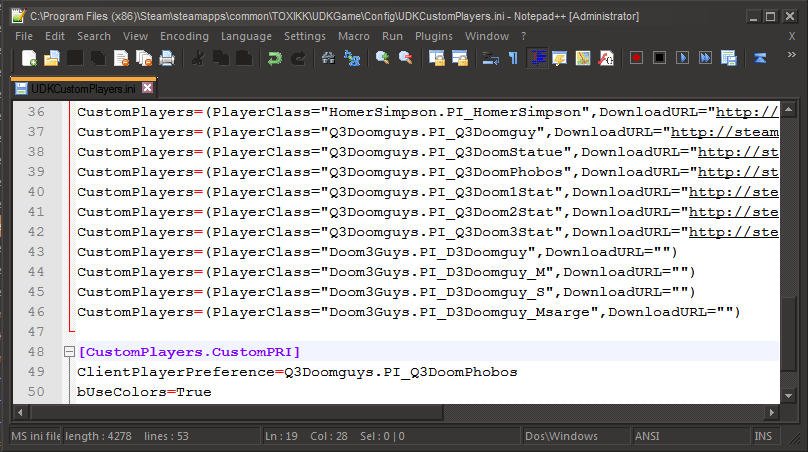Viewport: 808px width, 452px height.
Task: Click the last blue toolbar icon before chevron
Action: (x=760, y=58)
